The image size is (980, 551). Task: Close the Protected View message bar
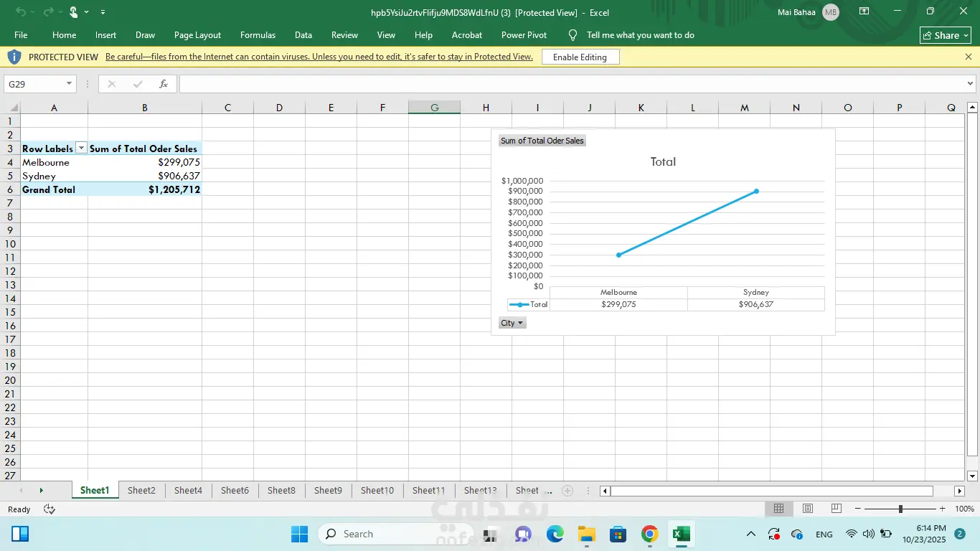pos(969,57)
